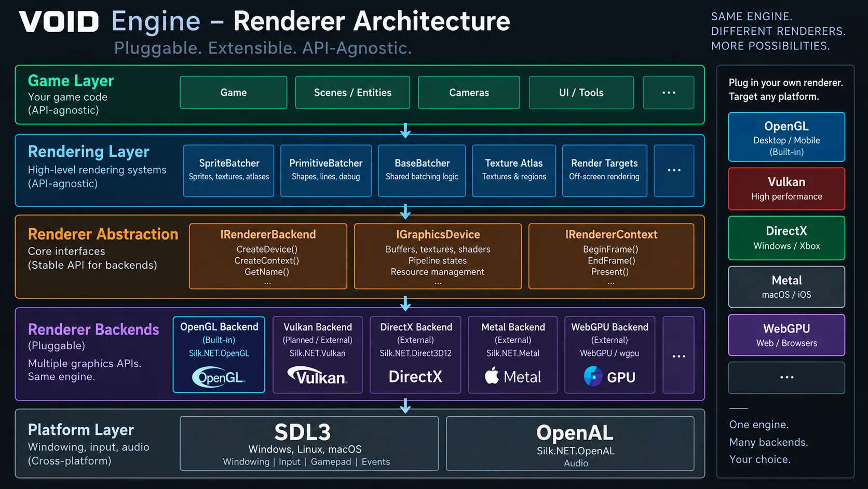Click the Silk.NET.Vulkan text

pyautogui.click(x=317, y=353)
